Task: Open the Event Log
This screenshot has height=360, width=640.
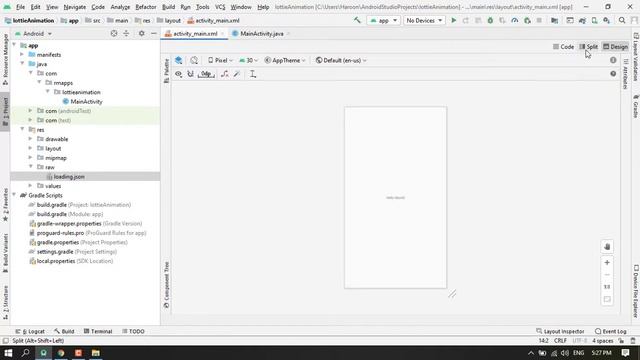Action: click(x=611, y=331)
